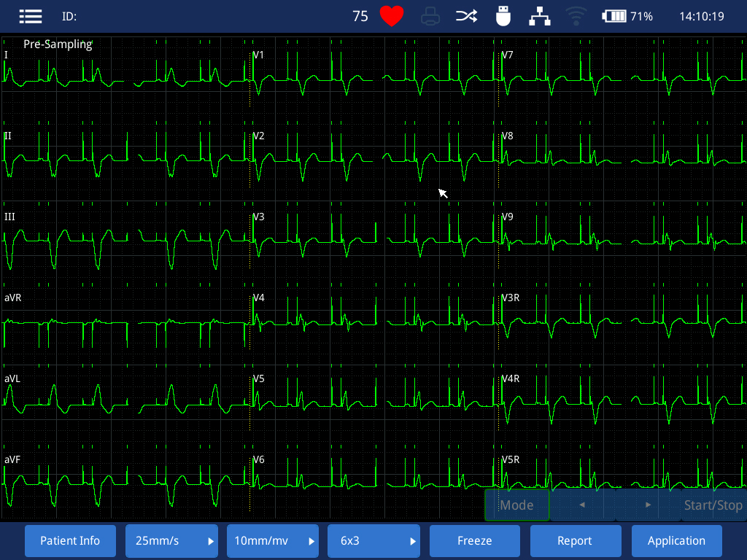Click the clock showing 14:10:19
The image size is (747, 560).
[701, 17]
